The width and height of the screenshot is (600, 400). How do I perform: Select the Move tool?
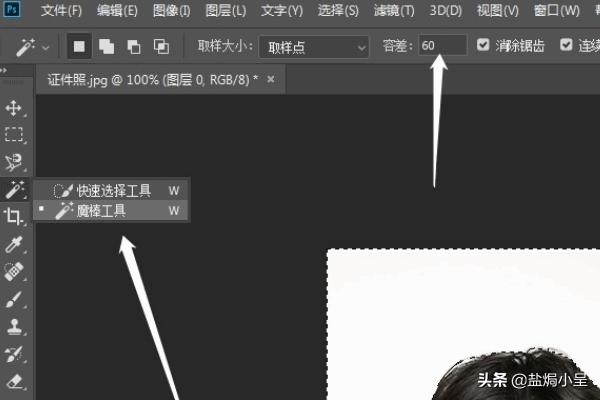pyautogui.click(x=14, y=108)
